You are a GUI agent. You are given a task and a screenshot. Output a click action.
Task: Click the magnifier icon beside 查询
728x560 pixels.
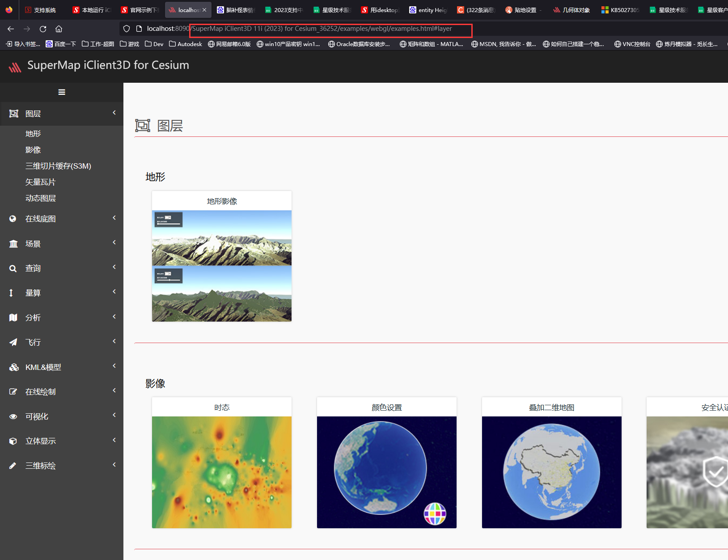[x=13, y=268]
